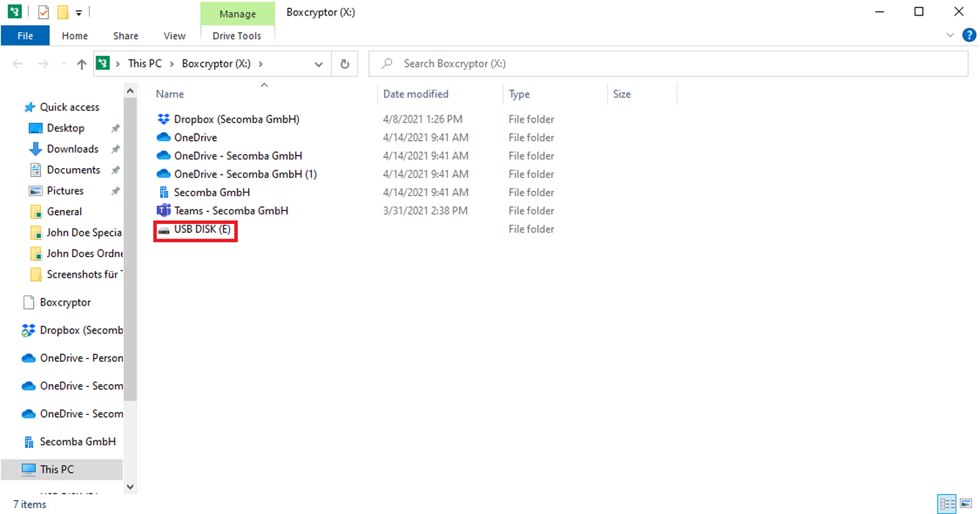Select the Teams - Secomba GmbH icon
980x514 pixels.
click(x=164, y=211)
